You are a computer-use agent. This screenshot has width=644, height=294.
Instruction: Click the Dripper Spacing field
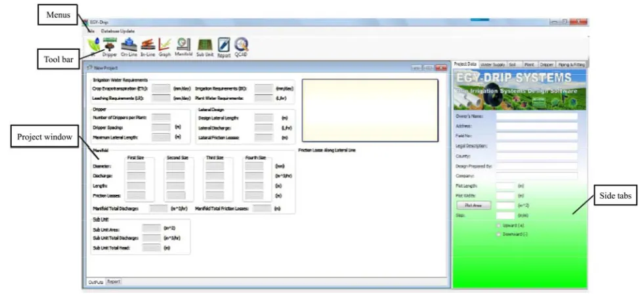[161, 127]
